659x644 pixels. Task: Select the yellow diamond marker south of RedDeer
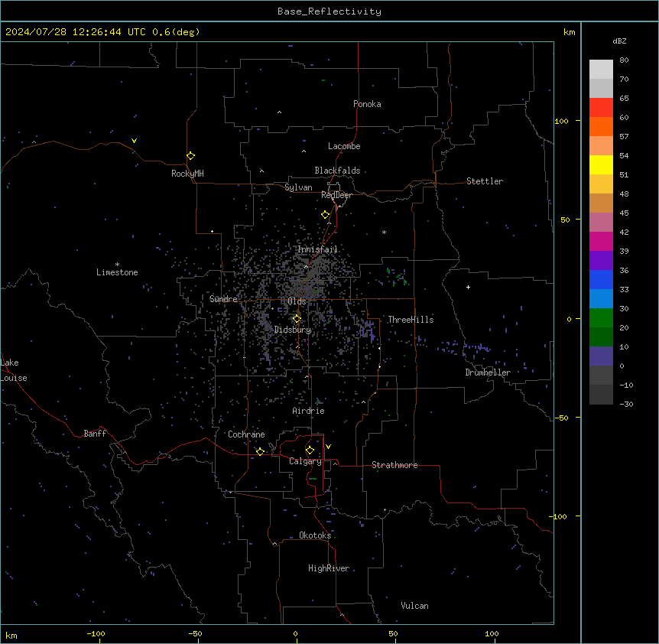pos(325,215)
